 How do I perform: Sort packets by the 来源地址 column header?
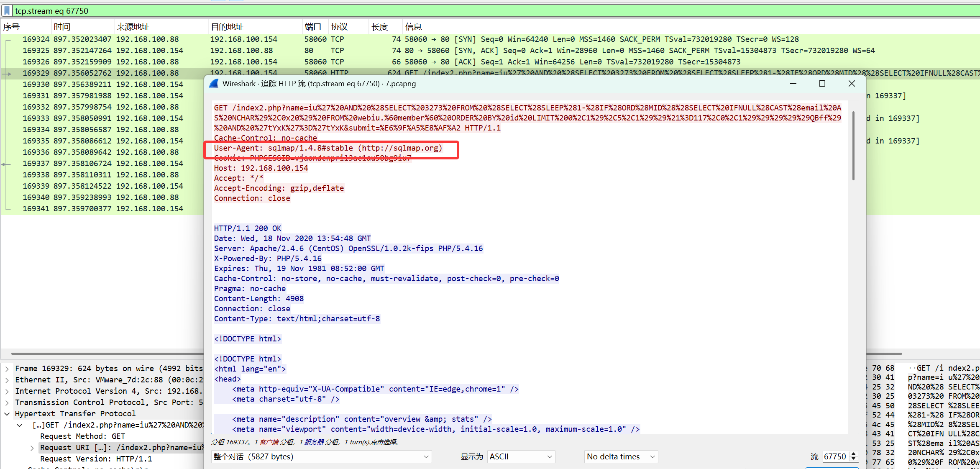pos(133,27)
